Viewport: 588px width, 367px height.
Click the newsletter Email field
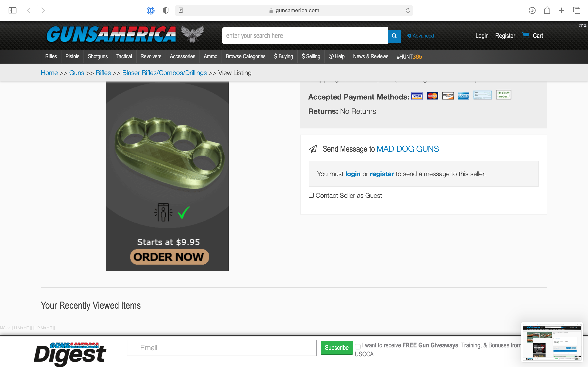click(222, 348)
